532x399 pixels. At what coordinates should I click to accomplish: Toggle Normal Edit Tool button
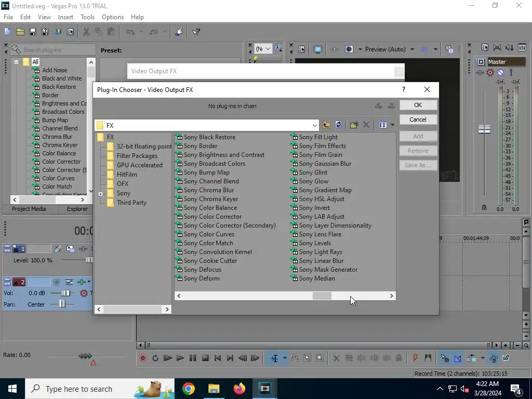pos(274,358)
